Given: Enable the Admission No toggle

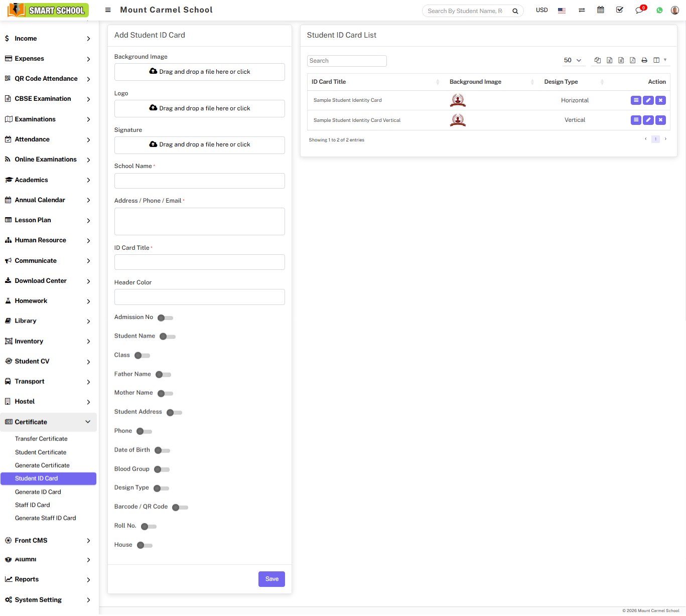Looking at the screenshot, I should point(165,318).
